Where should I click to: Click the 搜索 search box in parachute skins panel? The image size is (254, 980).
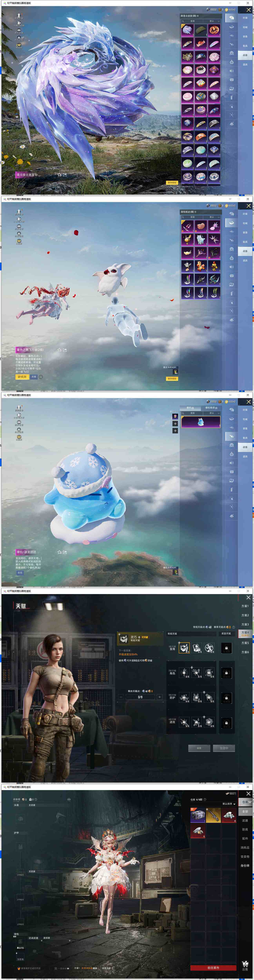(x=192, y=21)
